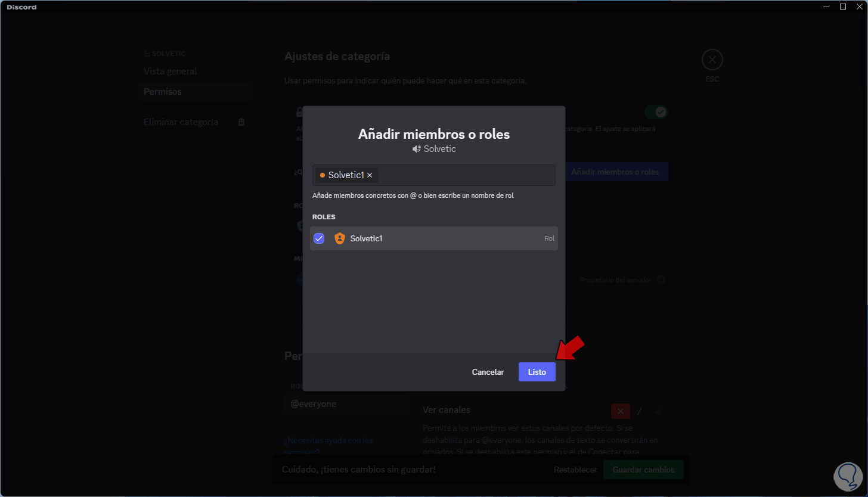Image resolution: width=868 pixels, height=497 pixels.
Task: Open the ¿Necesitas ayuda con los permisos? link
Action: (328, 446)
